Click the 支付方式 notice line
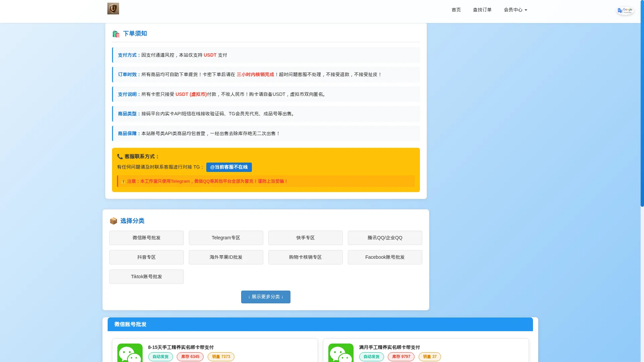 coord(266,55)
